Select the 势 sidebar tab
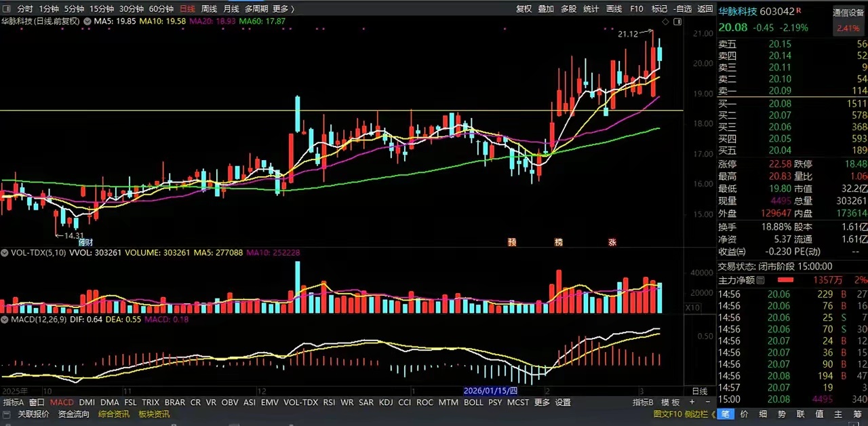Screen dimensions: 868x426 coord(782,414)
